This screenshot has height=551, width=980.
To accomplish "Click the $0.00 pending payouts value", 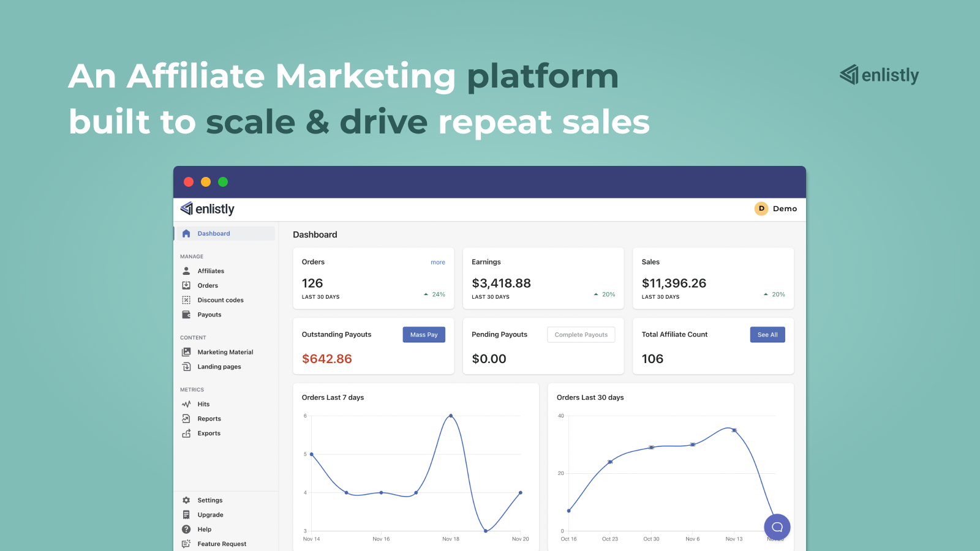I will pyautogui.click(x=489, y=359).
